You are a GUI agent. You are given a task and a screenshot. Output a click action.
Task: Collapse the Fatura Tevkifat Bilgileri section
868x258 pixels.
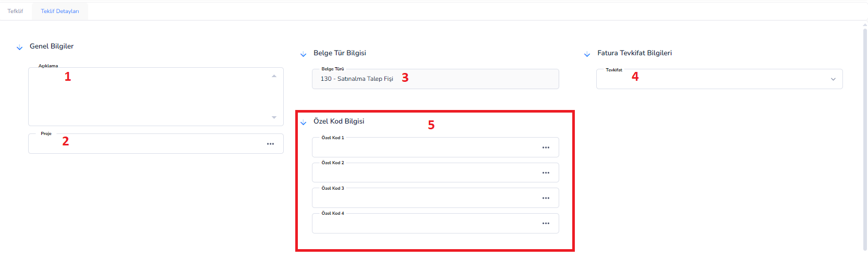(587, 55)
